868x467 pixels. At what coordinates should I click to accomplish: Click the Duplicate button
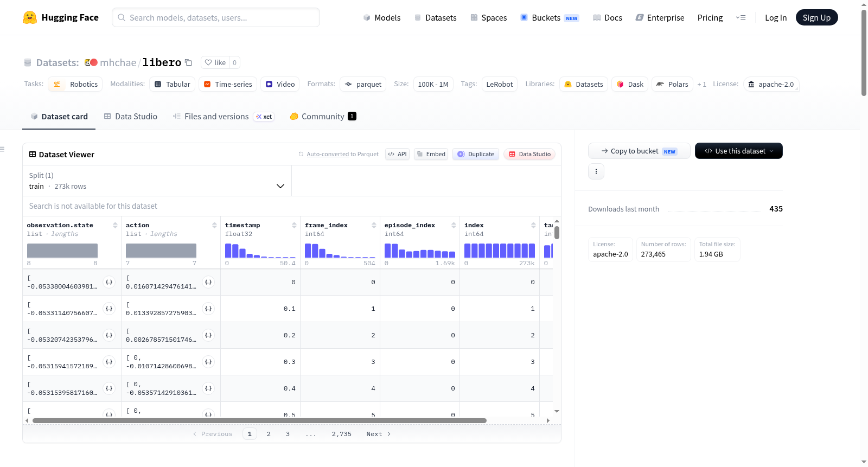pyautogui.click(x=476, y=154)
